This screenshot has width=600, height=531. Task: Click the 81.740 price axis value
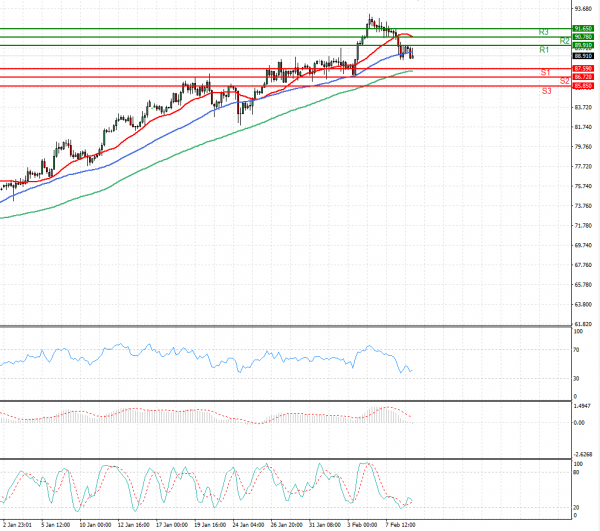pos(583,127)
